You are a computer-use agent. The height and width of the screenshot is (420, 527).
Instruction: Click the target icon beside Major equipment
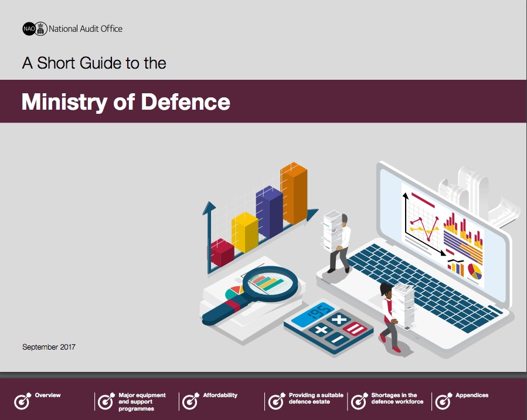tap(106, 401)
